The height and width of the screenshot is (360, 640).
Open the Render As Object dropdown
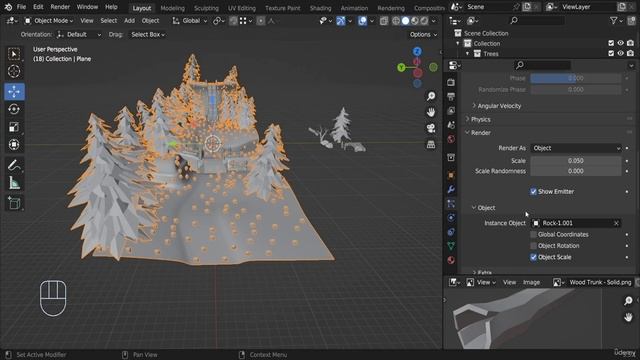pos(576,148)
